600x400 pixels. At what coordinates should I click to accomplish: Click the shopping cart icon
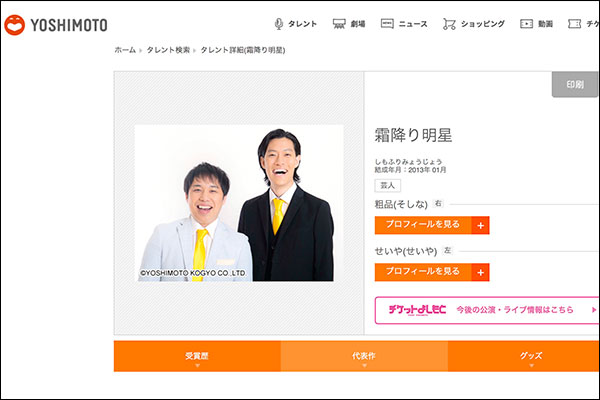click(x=449, y=24)
